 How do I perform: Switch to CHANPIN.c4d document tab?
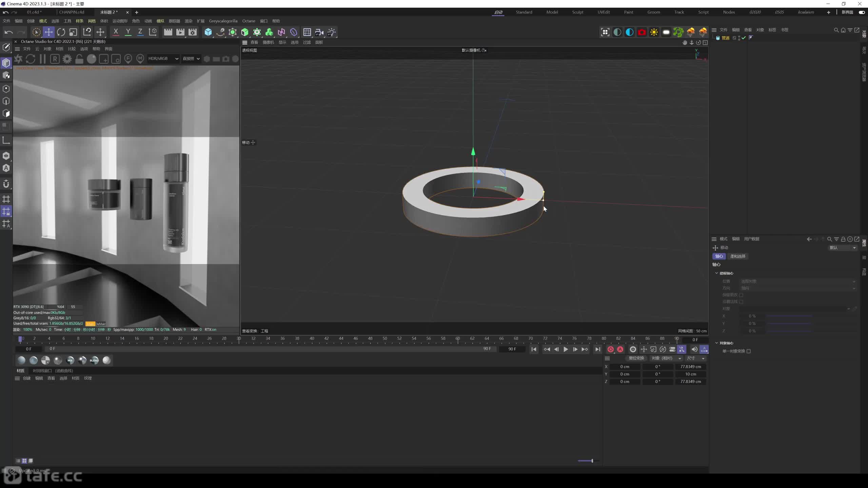pyautogui.click(x=72, y=12)
